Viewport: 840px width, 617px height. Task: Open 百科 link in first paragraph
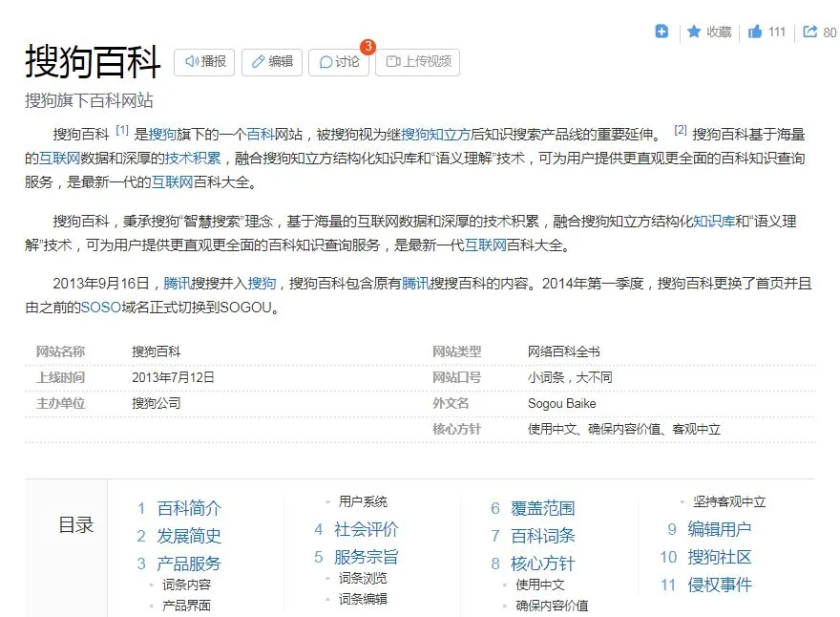coord(261,134)
